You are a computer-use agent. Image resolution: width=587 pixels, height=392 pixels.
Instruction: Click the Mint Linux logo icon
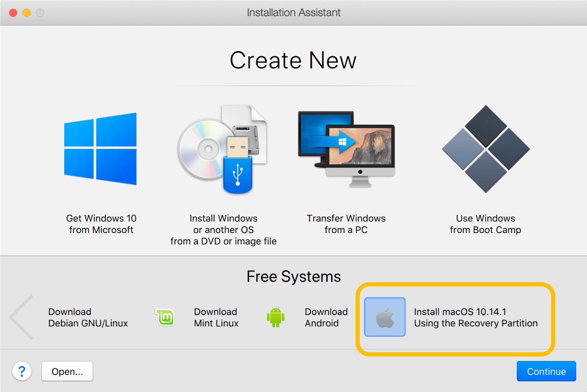click(165, 317)
